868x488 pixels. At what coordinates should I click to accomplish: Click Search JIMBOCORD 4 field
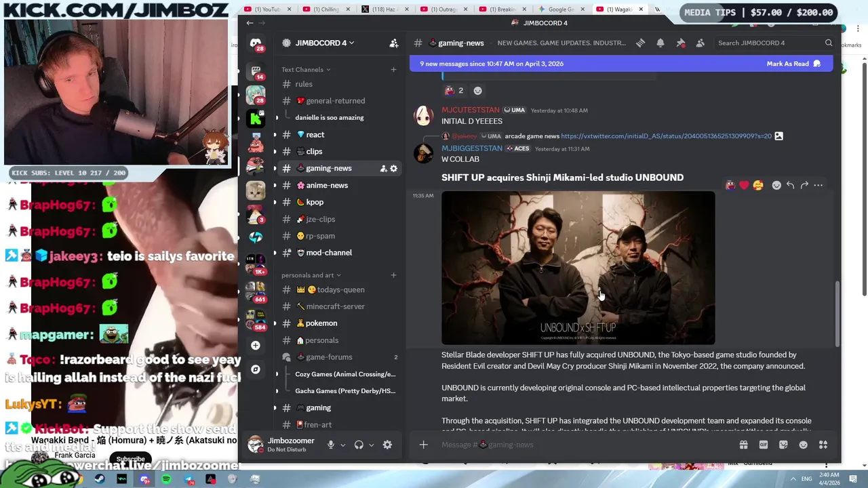click(775, 43)
